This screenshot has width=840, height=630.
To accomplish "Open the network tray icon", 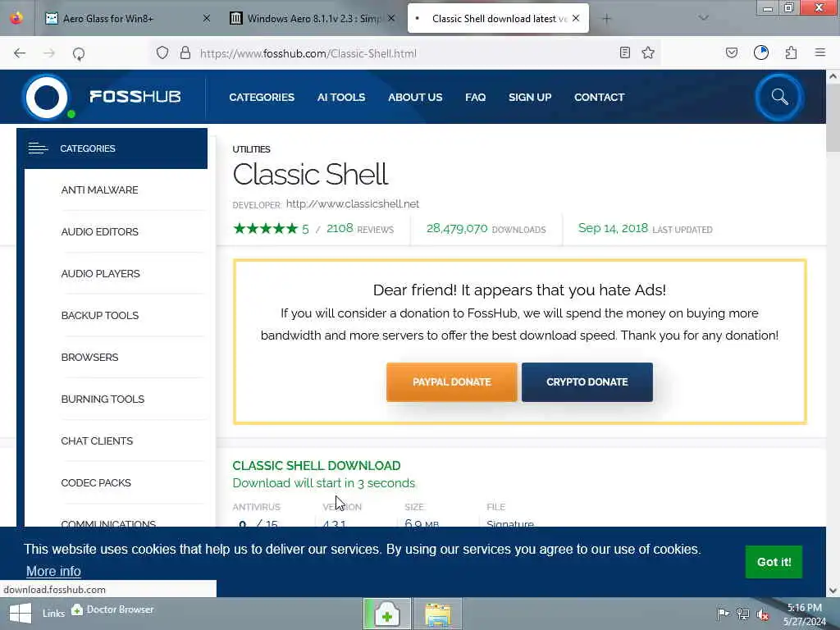I will [x=742, y=614].
